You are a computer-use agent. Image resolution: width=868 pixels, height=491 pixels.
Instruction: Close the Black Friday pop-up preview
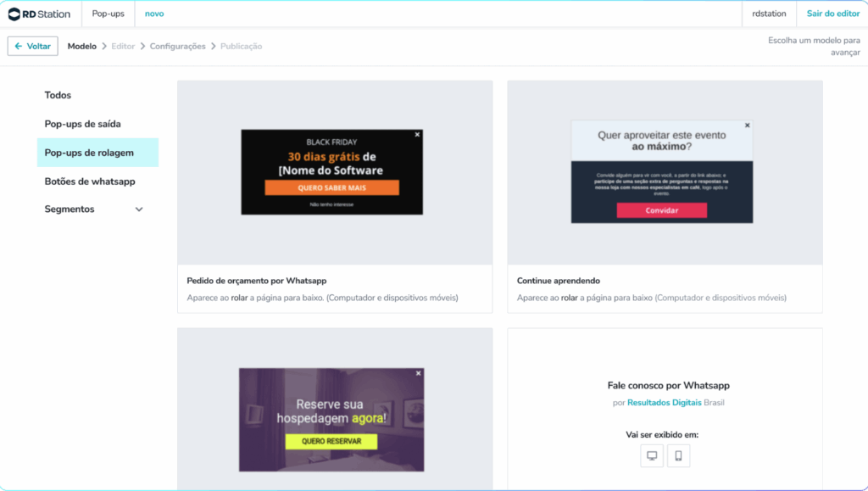(x=417, y=134)
